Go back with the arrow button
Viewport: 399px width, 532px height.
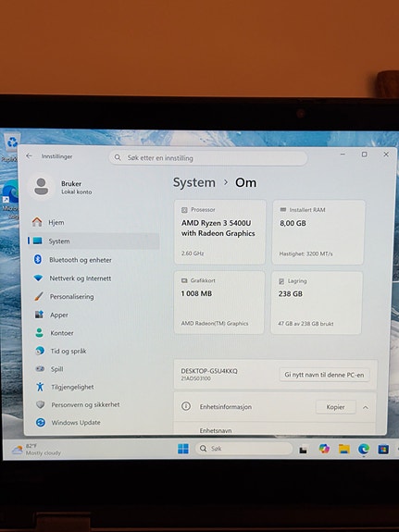(30, 156)
